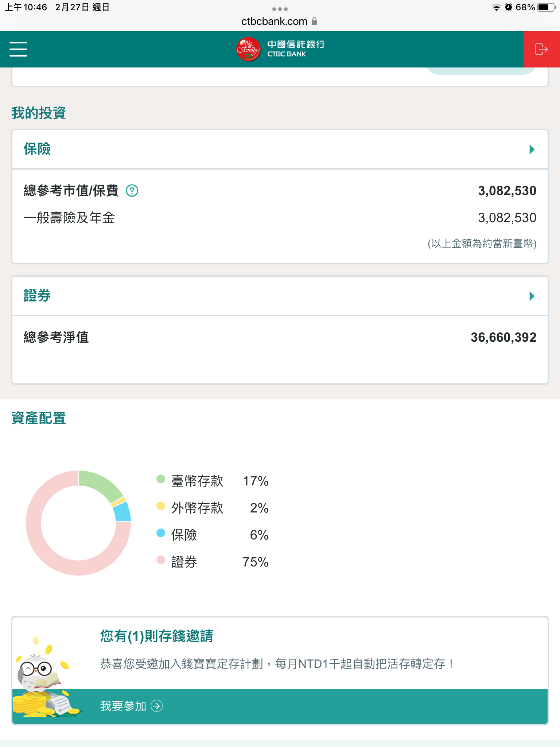Click the green 臺幣存款 legend dot
Viewport: 560px width, 747px height.
(x=161, y=479)
